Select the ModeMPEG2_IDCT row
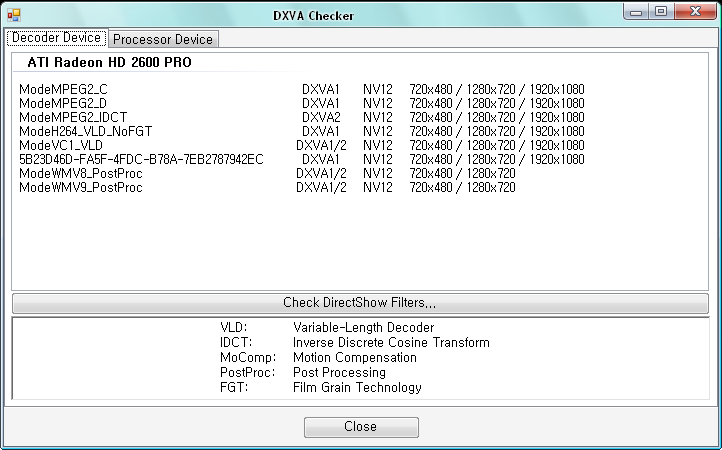Image resolution: width=722 pixels, height=450 pixels. (302, 117)
